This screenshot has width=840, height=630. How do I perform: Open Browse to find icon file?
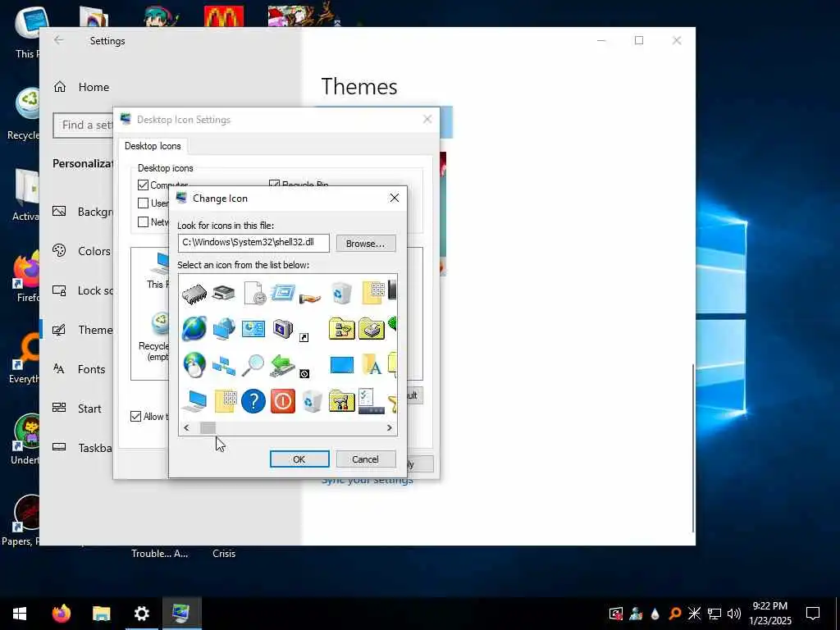[x=366, y=243]
